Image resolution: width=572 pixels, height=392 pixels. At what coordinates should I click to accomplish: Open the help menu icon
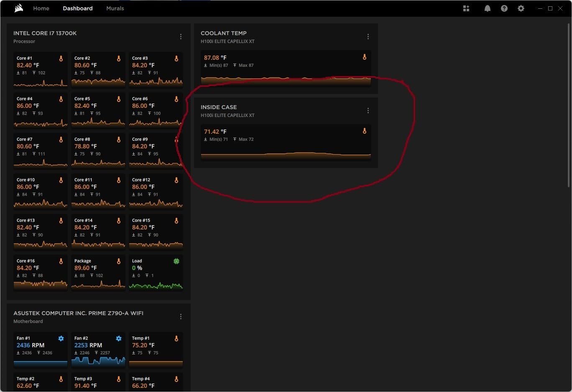504,8
